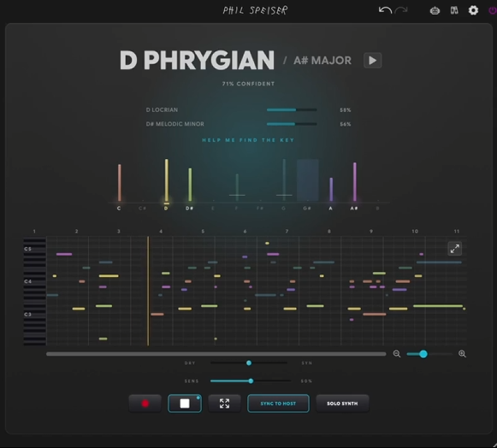This screenshot has height=448, width=497.
Task: Click the C5 piano key label
Action: [x=27, y=249]
